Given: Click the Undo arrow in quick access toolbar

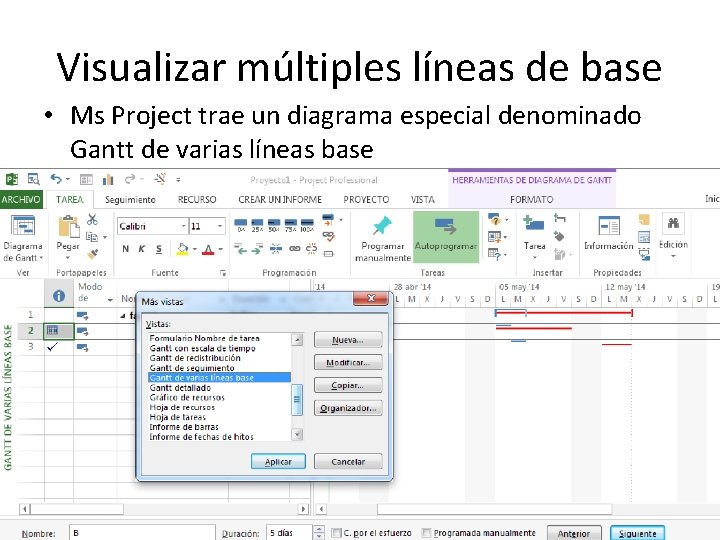Looking at the screenshot, I should tap(56, 179).
